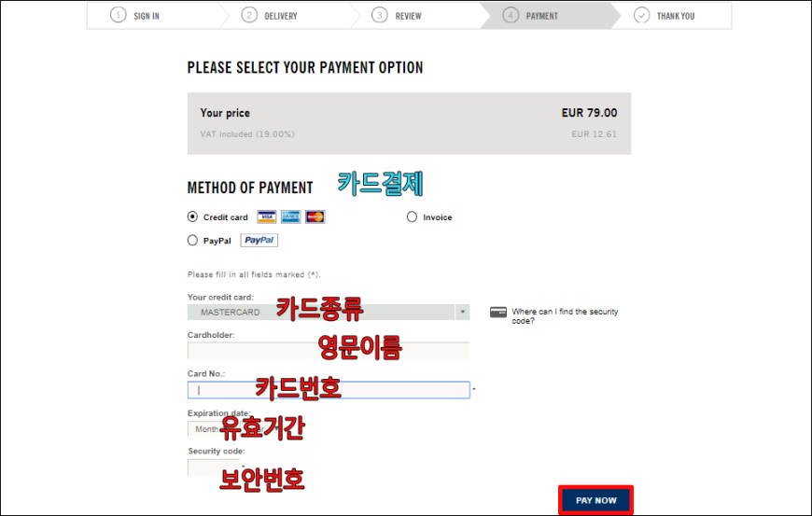
Task: Click the American Express card icon
Action: (x=291, y=216)
